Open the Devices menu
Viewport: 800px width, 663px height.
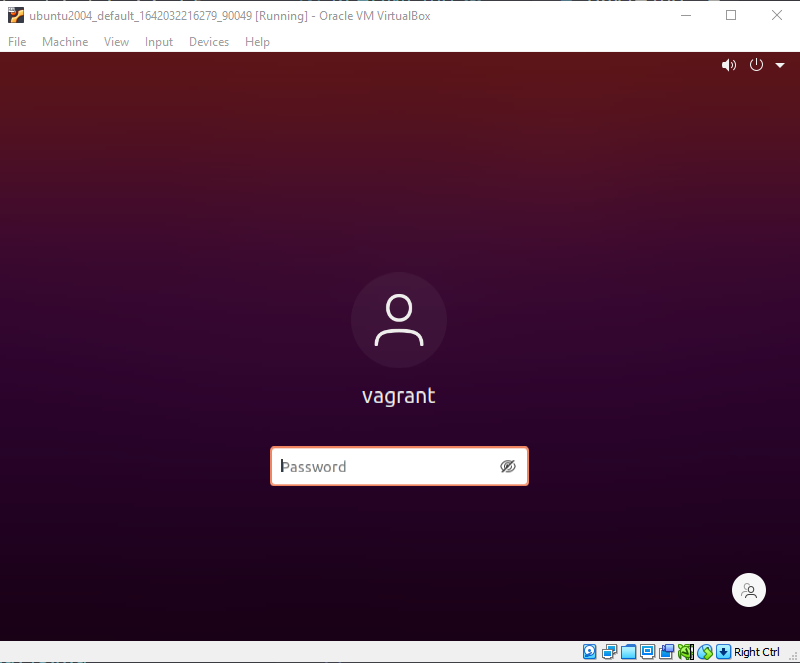point(208,42)
